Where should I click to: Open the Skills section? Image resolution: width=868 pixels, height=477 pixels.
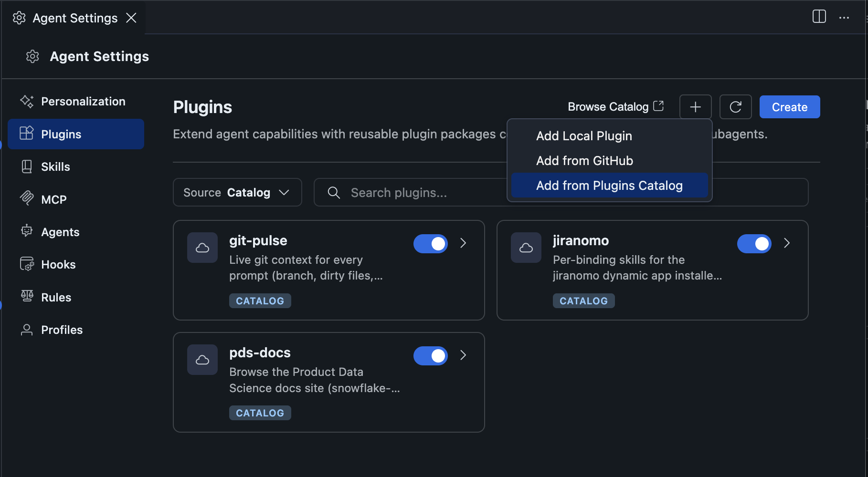pyautogui.click(x=76, y=166)
